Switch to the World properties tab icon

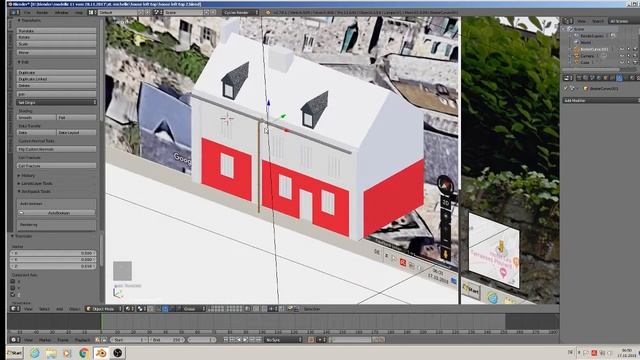[599, 78]
